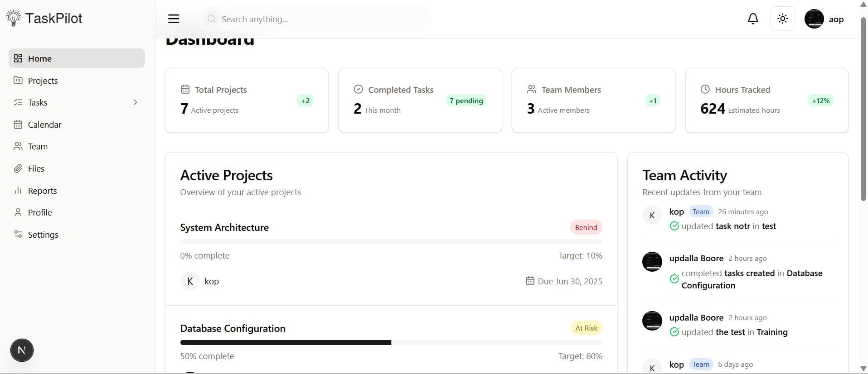868x374 pixels.
Task: Open Reports in the sidebar
Action: 77,191
